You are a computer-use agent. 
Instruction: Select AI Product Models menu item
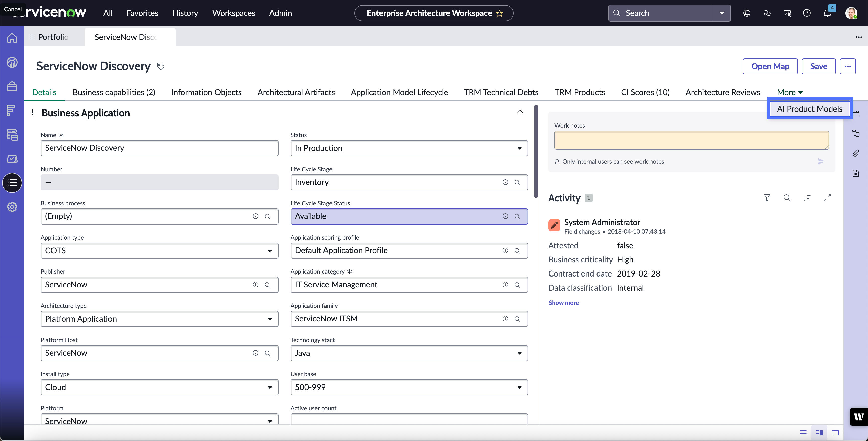click(x=809, y=109)
